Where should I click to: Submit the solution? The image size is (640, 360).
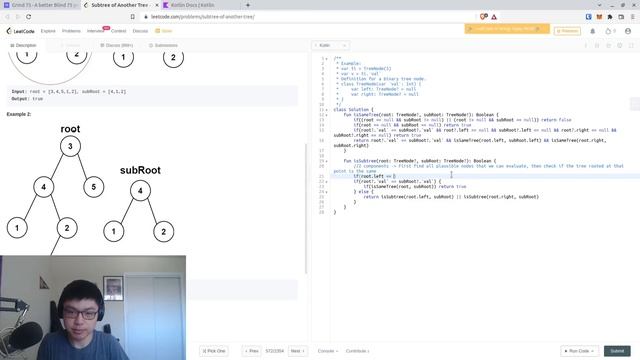tap(617, 351)
